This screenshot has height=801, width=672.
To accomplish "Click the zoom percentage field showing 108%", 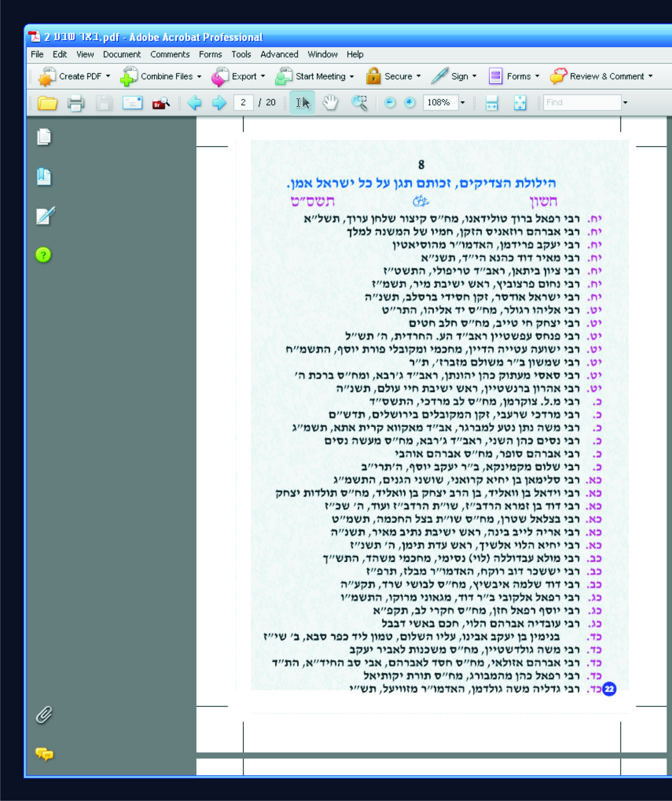I will [441, 102].
